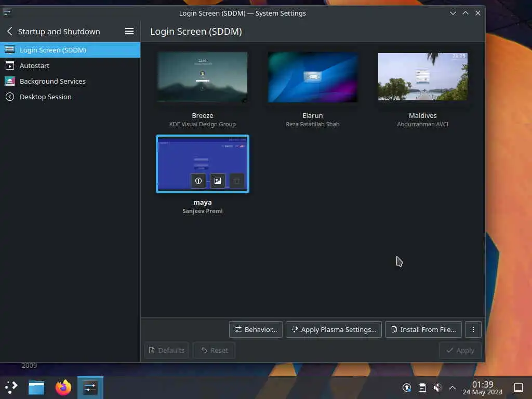Expand hidden system tray icons
Screen dimensions: 532x399
453,388
